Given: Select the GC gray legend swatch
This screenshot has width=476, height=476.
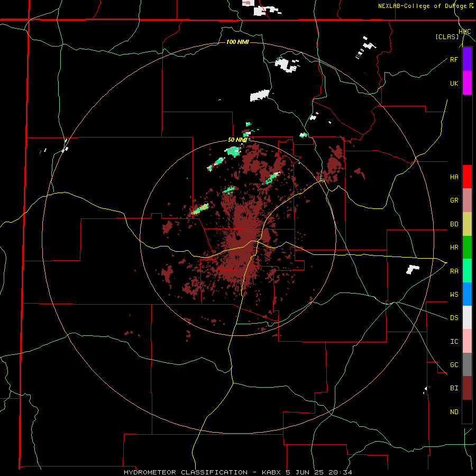Looking at the screenshot, I should (x=467, y=364).
